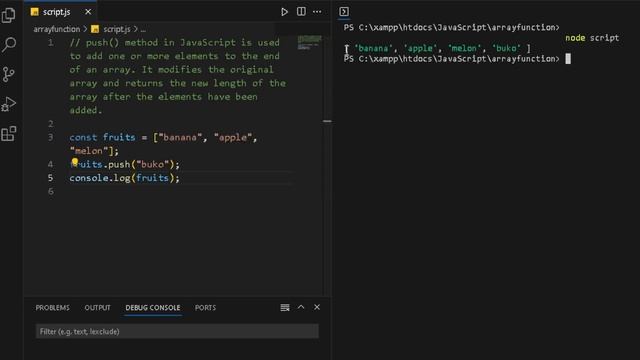Click the "melon"]; continuation line

[x=94, y=151]
